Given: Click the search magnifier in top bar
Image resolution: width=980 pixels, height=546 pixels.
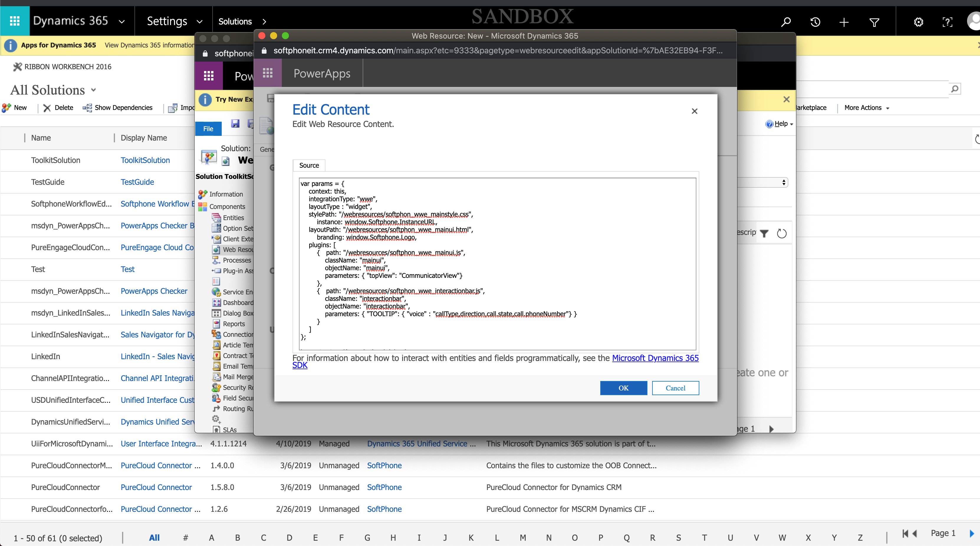Looking at the screenshot, I should tap(786, 22).
